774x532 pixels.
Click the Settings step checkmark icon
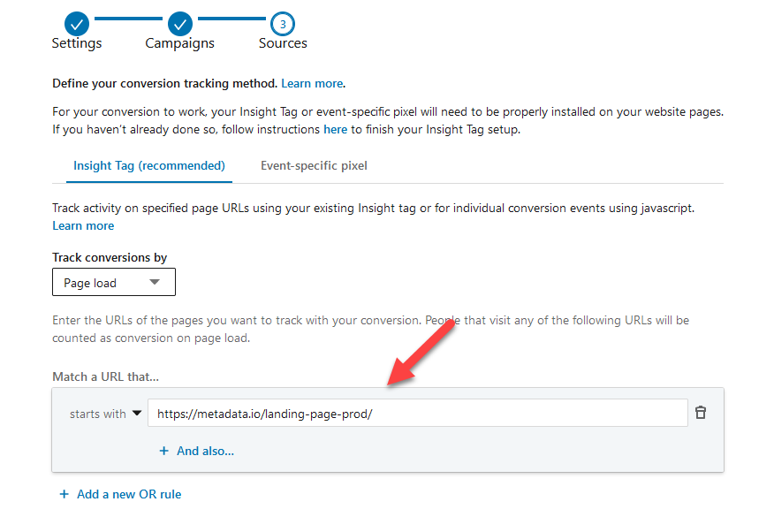(x=76, y=24)
